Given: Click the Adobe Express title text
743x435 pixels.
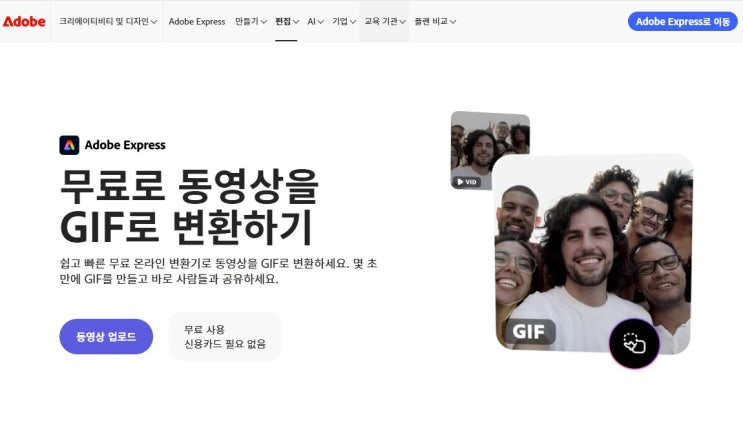Looking at the screenshot, I should [x=125, y=145].
